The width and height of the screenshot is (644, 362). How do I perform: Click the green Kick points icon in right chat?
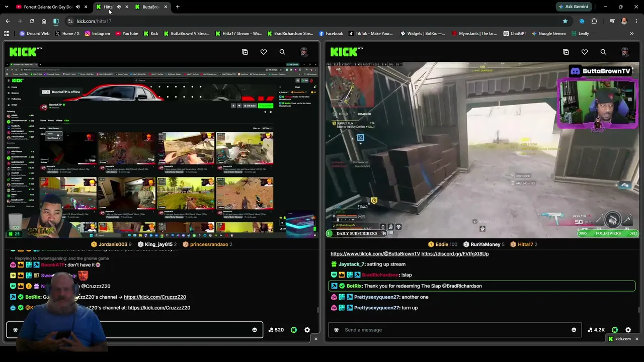pyautogui.click(x=615, y=330)
